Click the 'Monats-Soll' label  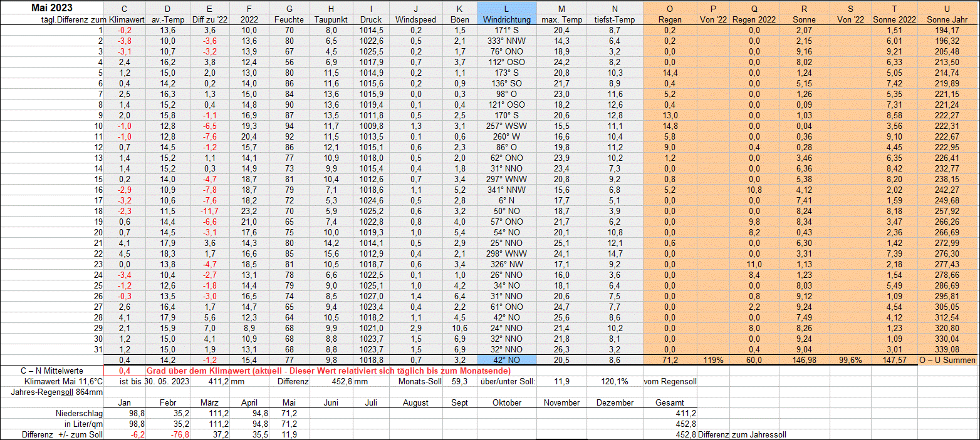(420, 381)
